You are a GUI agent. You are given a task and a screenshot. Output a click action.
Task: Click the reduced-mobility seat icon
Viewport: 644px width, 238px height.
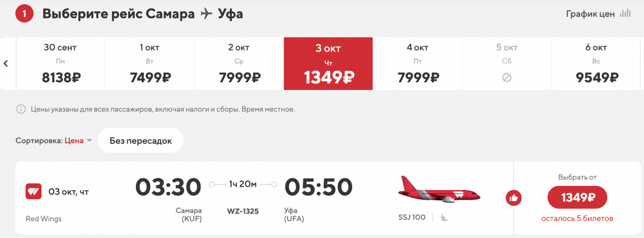[x=444, y=218]
